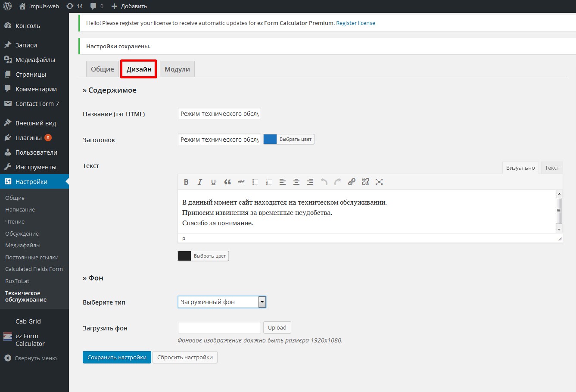The width and height of the screenshot is (576, 392).
Task: Switch editor to Текст tab
Action: (x=552, y=168)
